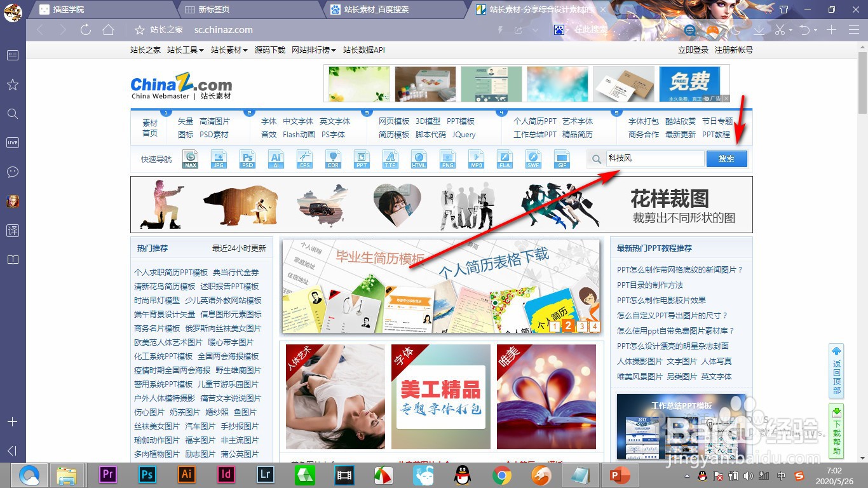Open the browser download manager icon
Viewport: 868px width, 488px height.
(757, 29)
